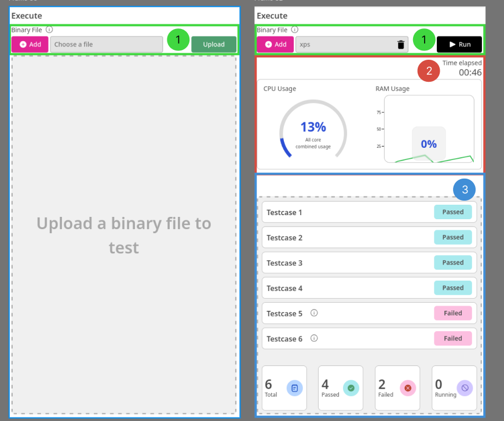Click the xps file name field

pos(344,45)
